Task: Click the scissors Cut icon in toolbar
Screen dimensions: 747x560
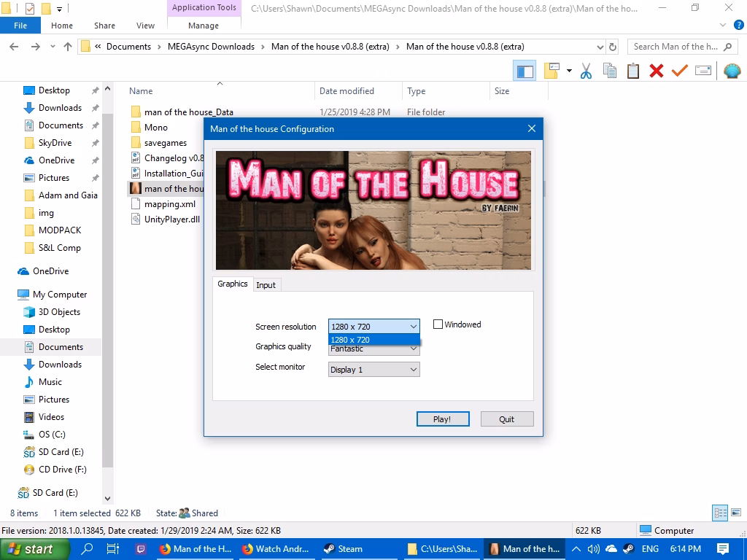Action: 586,71
